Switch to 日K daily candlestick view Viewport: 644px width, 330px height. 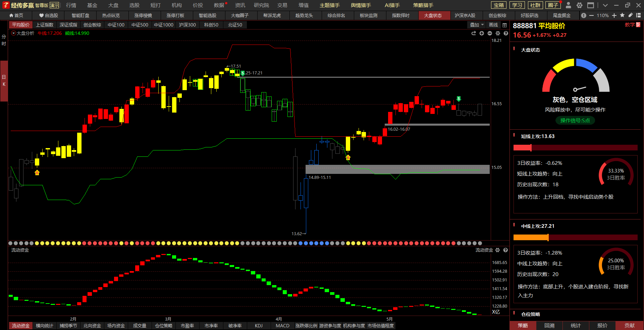pos(4,81)
